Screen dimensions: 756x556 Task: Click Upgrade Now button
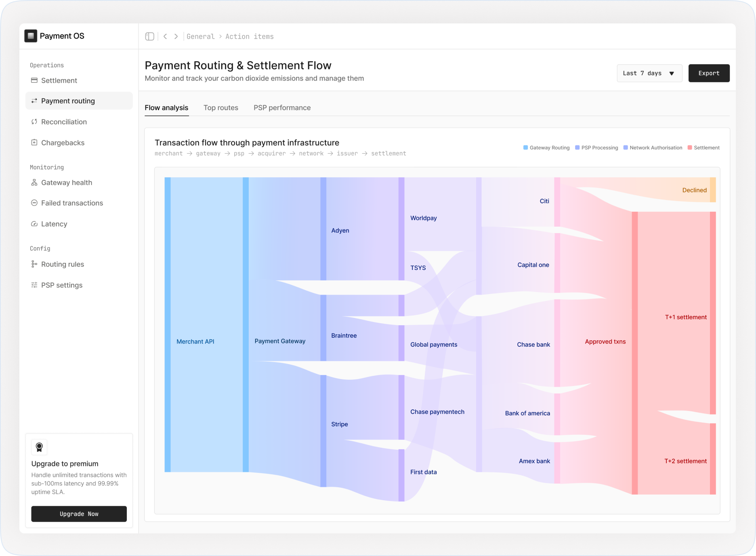tap(79, 514)
